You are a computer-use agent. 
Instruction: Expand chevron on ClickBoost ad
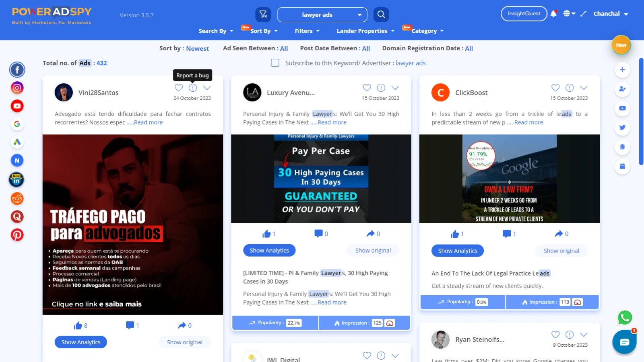tap(584, 88)
